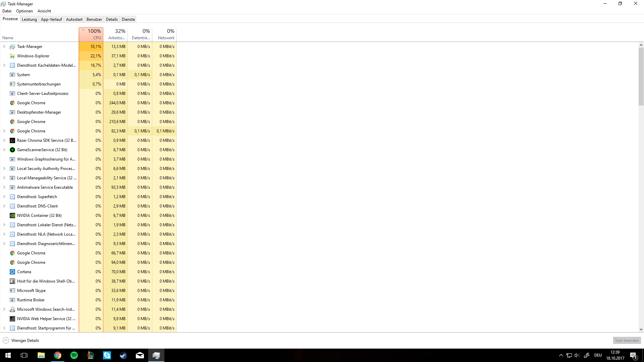Sort processes by Arbeitsspeicher column header

(x=116, y=34)
